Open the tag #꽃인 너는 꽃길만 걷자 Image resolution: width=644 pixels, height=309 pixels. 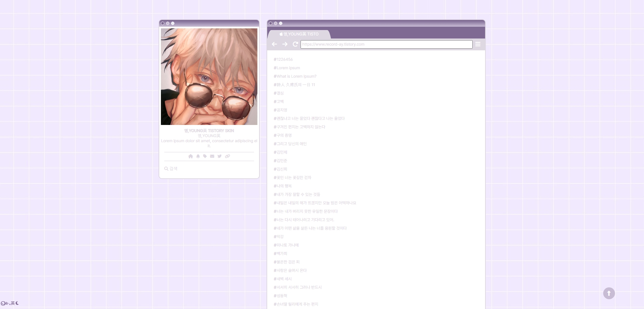click(x=292, y=178)
